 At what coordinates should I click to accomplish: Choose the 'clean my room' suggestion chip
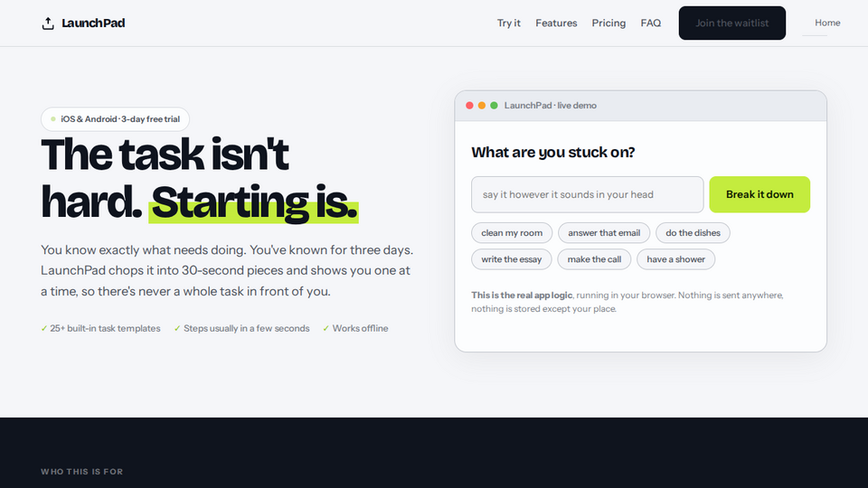click(x=512, y=233)
